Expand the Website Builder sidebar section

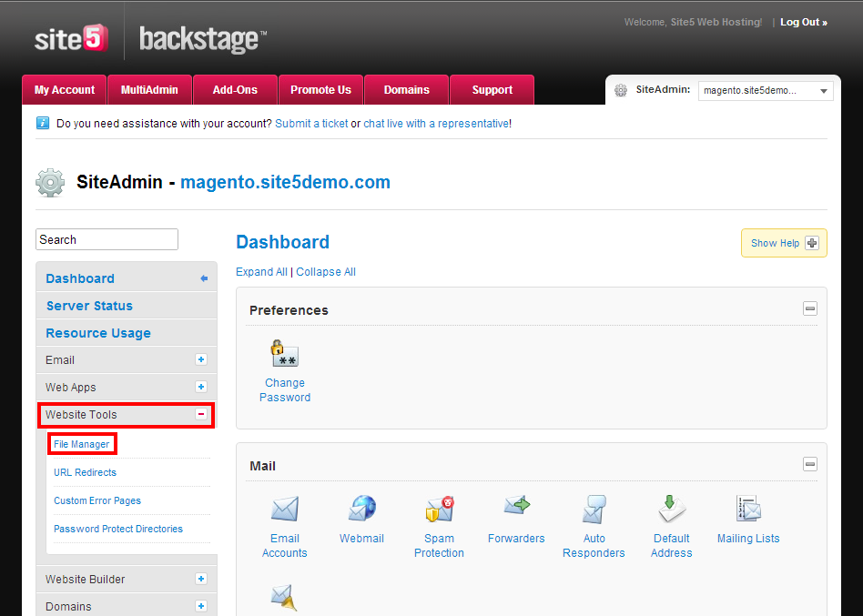tap(201, 579)
